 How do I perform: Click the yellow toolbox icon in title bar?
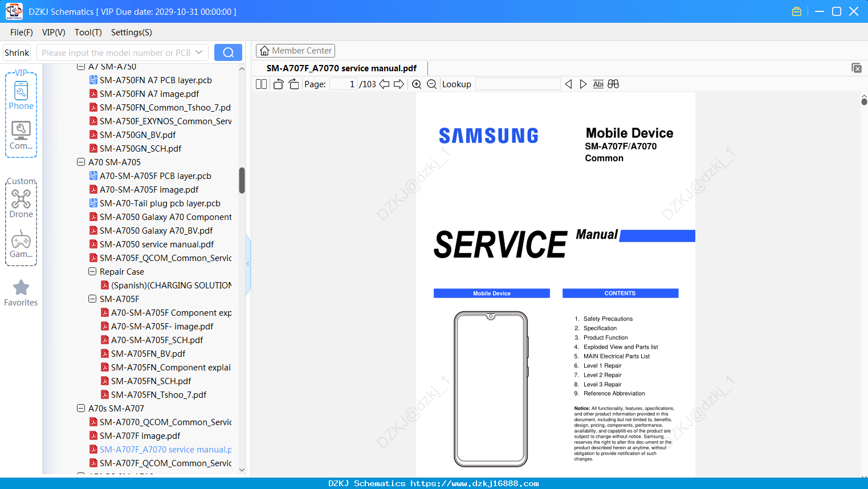[797, 11]
